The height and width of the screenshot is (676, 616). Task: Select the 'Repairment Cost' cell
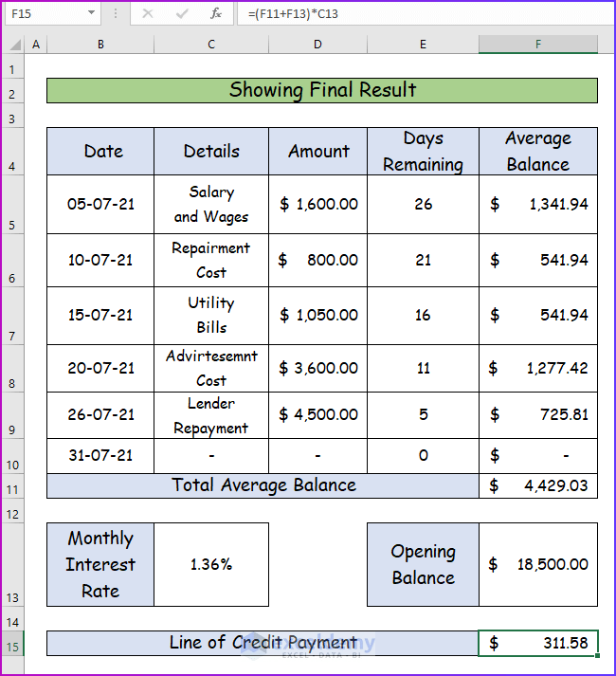coord(211,261)
